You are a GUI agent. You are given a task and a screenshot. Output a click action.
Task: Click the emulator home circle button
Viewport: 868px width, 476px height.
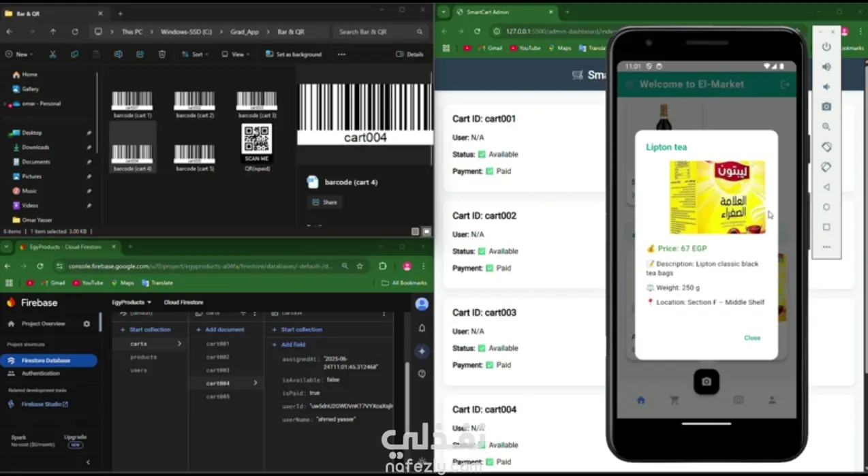[x=826, y=207]
